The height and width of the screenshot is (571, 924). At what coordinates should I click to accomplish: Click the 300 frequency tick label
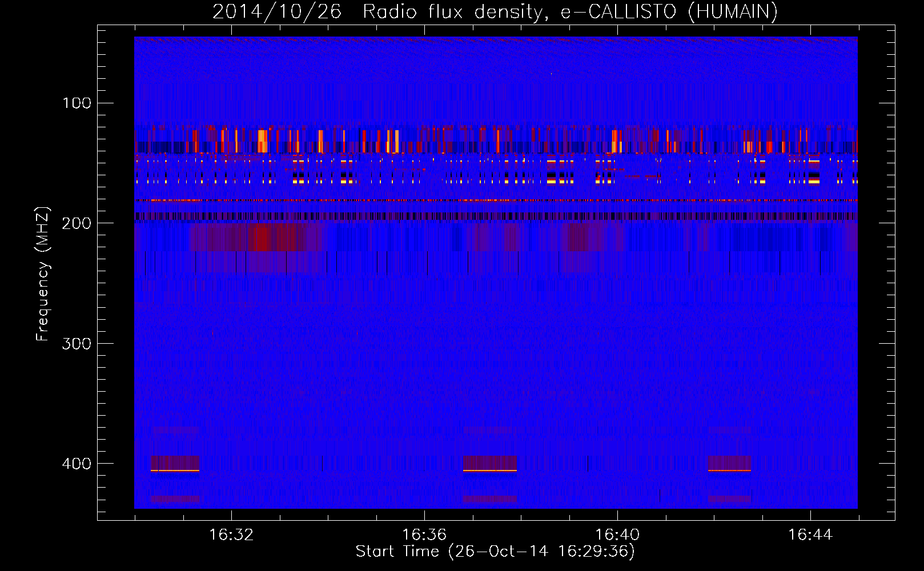pos(77,343)
